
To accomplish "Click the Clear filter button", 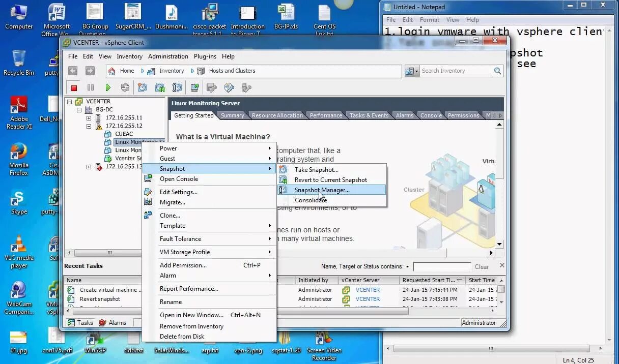I will coord(482,267).
